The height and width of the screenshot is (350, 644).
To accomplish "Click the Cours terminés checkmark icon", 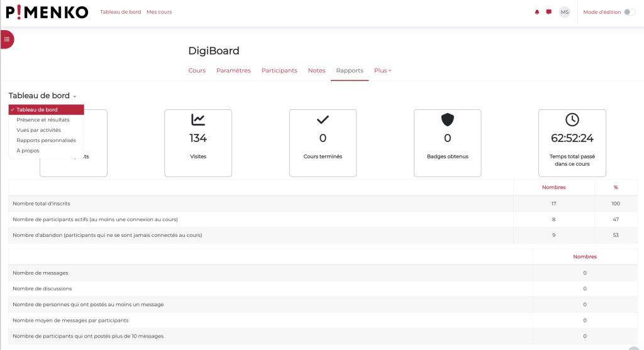I will [x=323, y=119].
